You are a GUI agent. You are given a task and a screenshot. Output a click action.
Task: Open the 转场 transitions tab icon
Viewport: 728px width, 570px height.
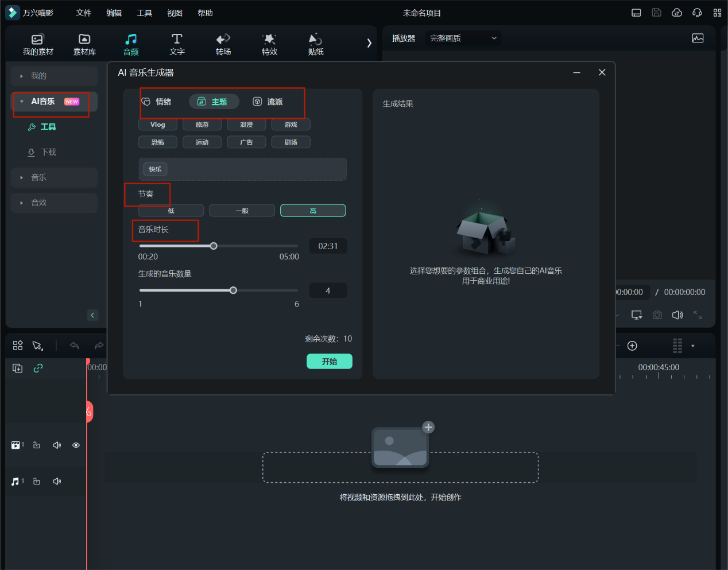223,39
